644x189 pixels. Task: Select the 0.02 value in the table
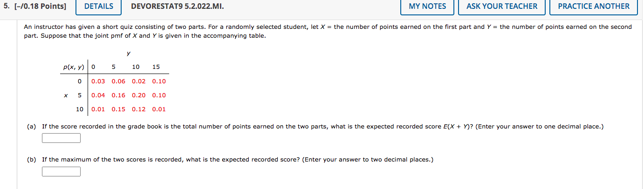138,81
